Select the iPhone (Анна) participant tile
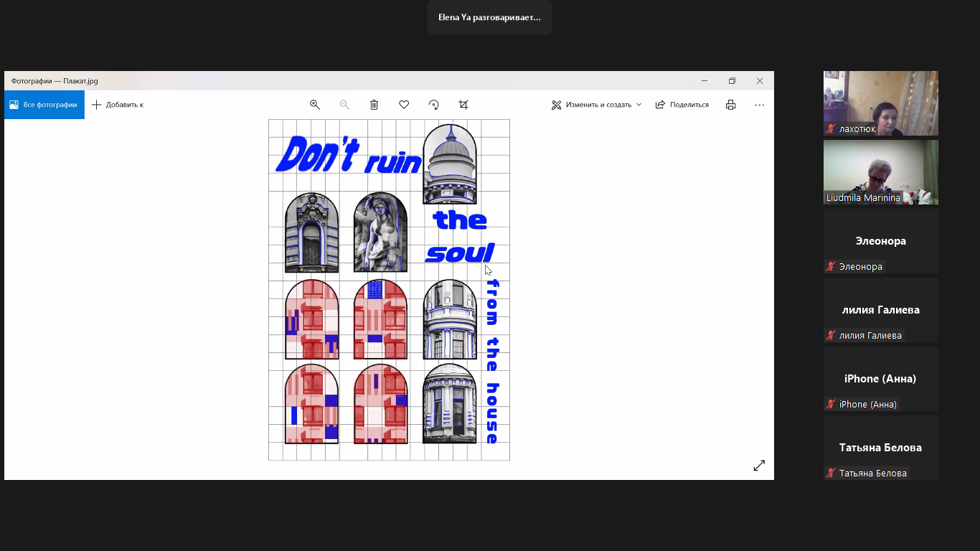The width and height of the screenshot is (980, 551). click(x=881, y=379)
